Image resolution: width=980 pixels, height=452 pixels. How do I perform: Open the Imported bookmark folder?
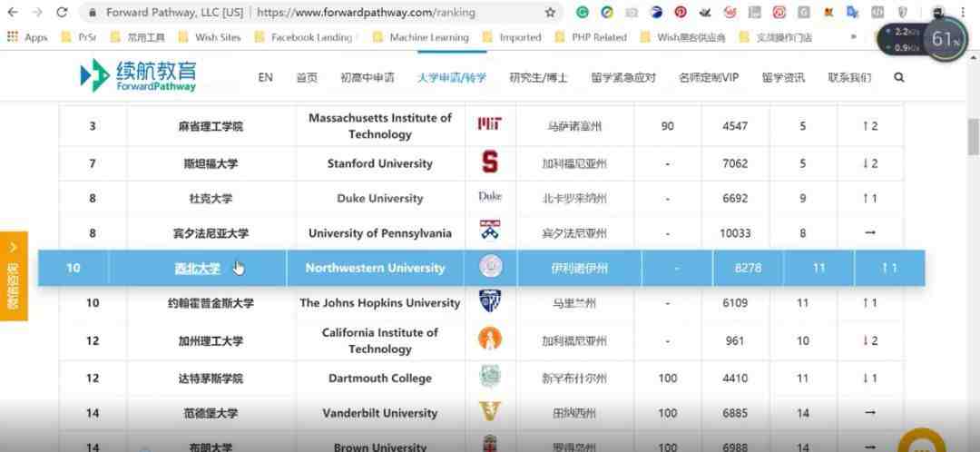(x=512, y=37)
